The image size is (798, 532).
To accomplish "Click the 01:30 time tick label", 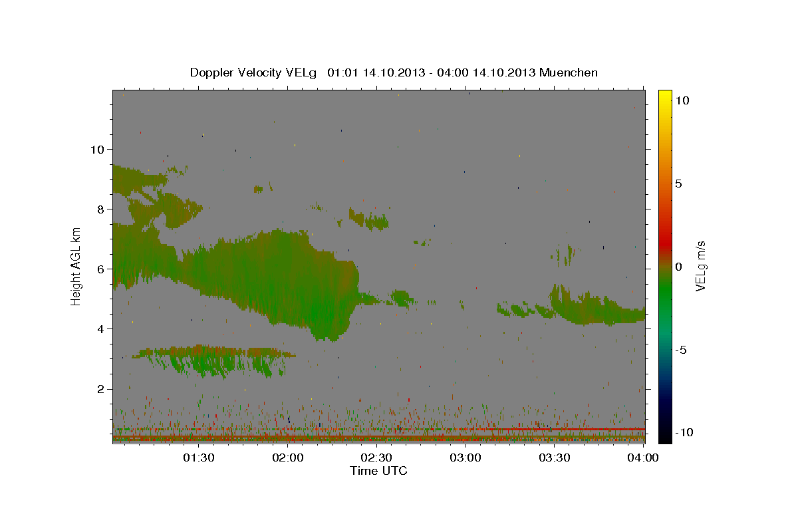I will tap(199, 458).
